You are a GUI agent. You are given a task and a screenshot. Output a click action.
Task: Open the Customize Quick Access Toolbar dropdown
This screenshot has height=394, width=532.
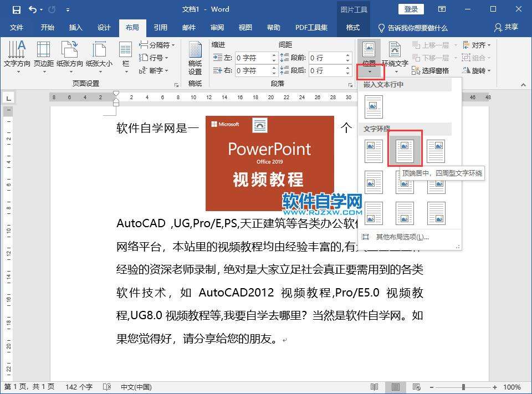[68, 10]
